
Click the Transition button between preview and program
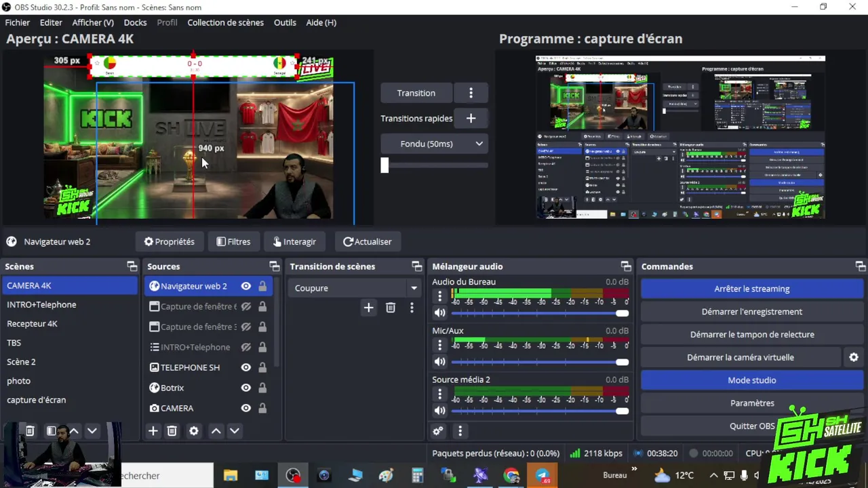[416, 93]
